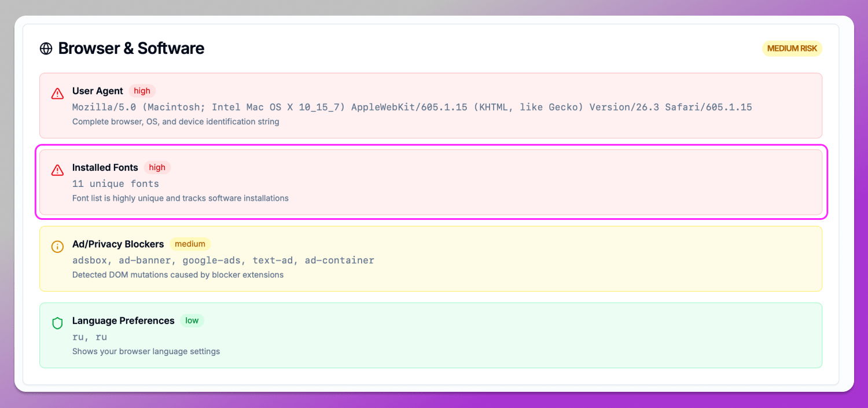Screen dimensions: 868x408
Task: Click the info circle icon for Ad/Privacy Blockers
Action: pyautogui.click(x=57, y=247)
